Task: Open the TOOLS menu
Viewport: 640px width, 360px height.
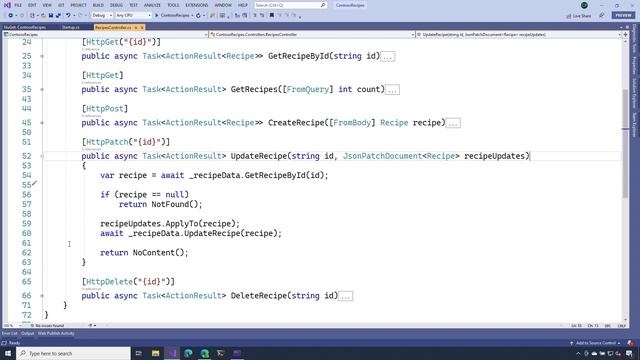Action: 173,5
